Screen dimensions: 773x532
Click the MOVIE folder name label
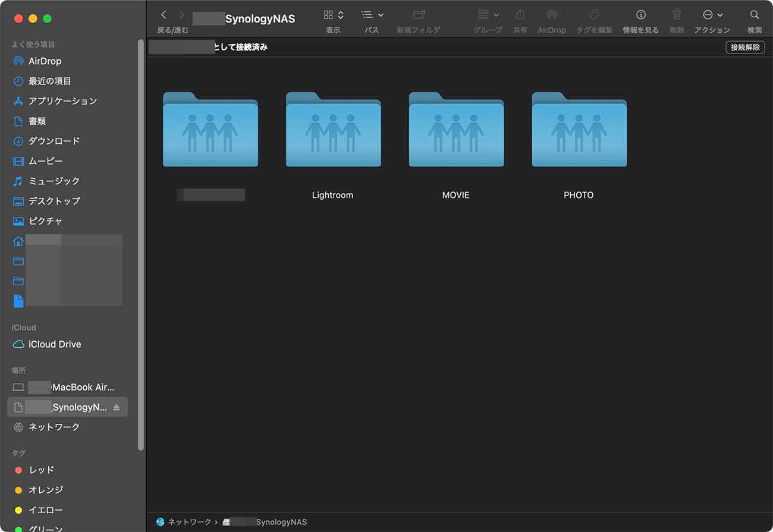pyautogui.click(x=456, y=195)
